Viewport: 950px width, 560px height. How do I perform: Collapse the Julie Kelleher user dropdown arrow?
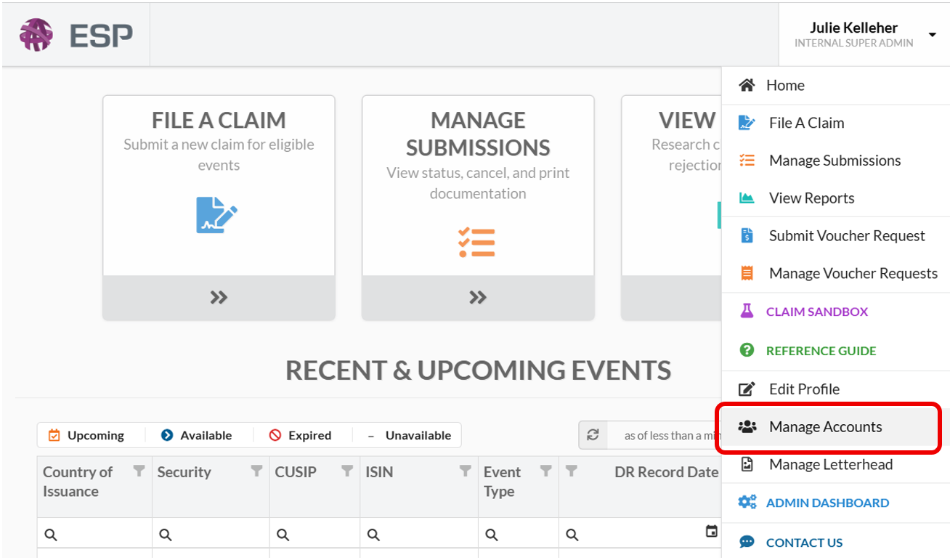932,35
